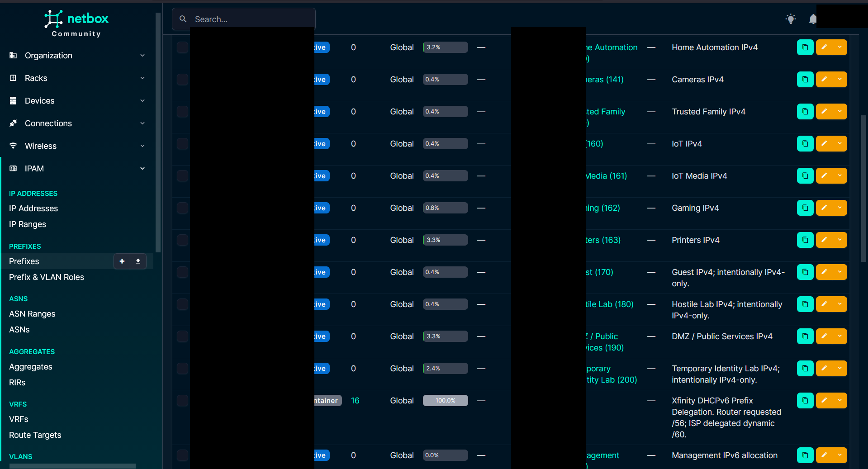Edit the Xfinity DHCPv6 Prefix Delegation row
This screenshot has width=868, height=469.
[x=824, y=401]
